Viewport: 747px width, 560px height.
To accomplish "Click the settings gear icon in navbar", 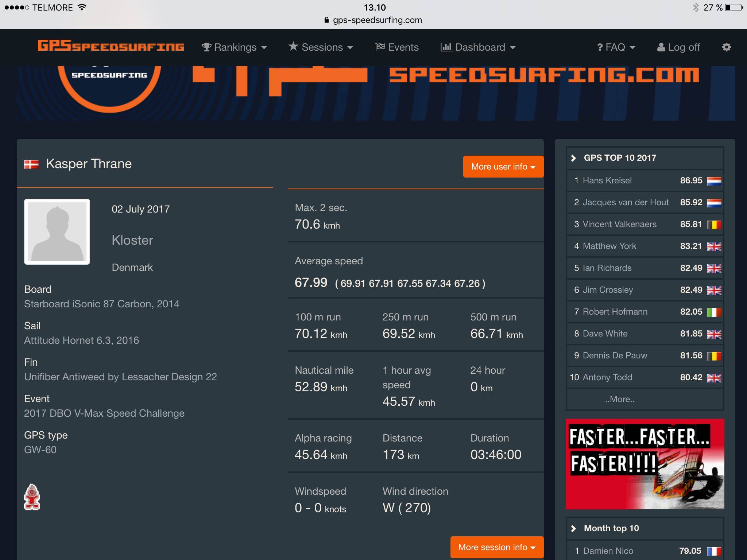I will click(726, 47).
